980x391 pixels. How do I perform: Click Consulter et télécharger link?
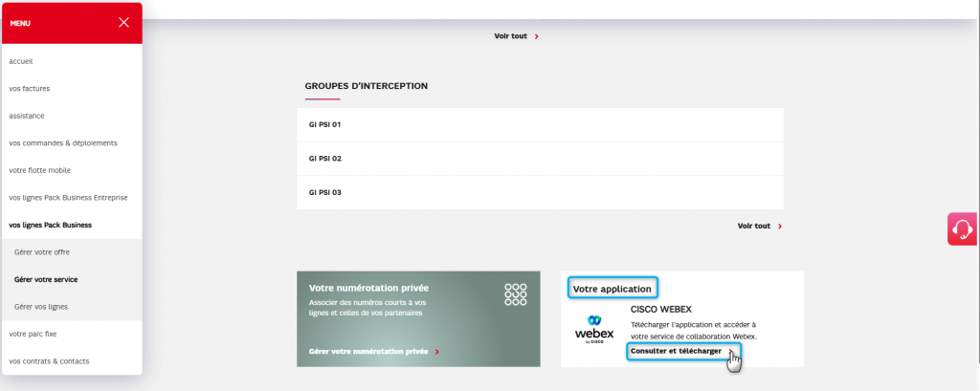677,351
